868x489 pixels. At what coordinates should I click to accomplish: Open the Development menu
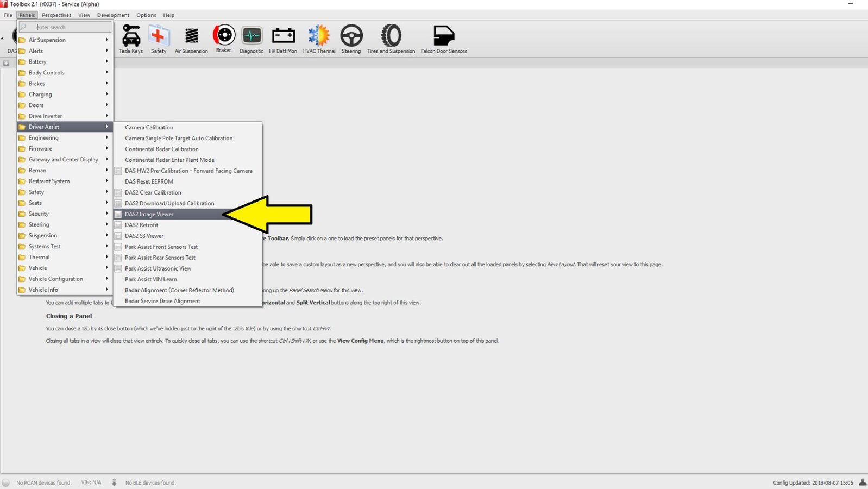coord(113,15)
